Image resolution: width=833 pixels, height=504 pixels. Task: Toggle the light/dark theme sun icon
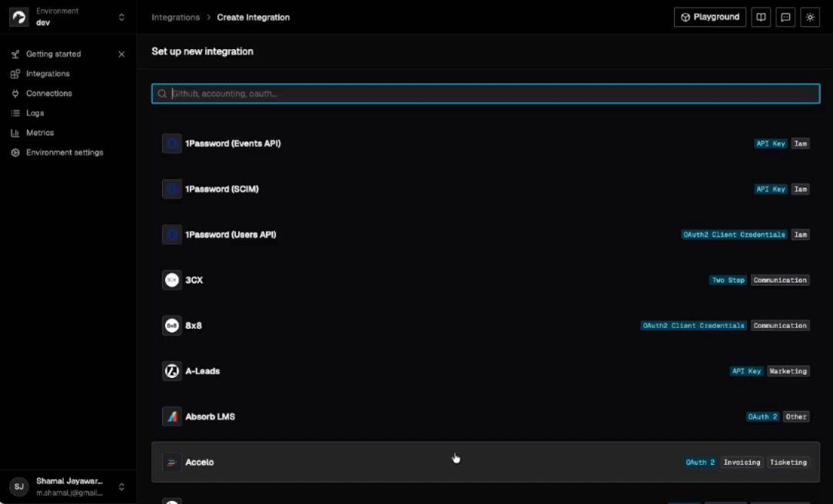click(x=810, y=17)
